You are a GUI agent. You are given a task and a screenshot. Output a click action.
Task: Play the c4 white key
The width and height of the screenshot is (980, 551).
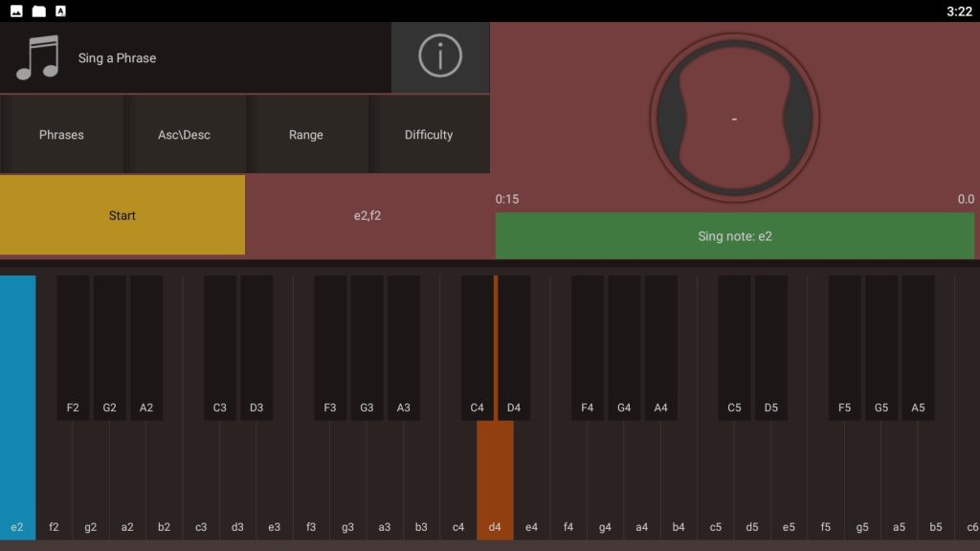[458, 480]
